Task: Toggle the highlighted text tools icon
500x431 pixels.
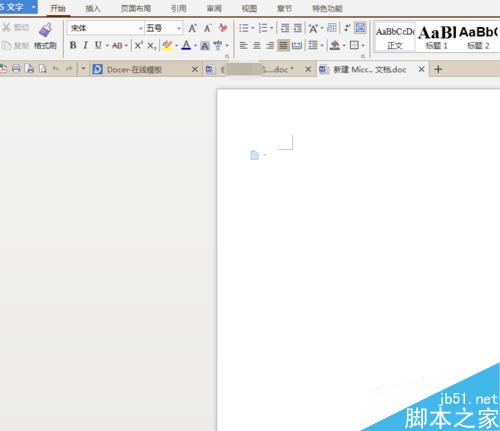Action: coord(360,28)
